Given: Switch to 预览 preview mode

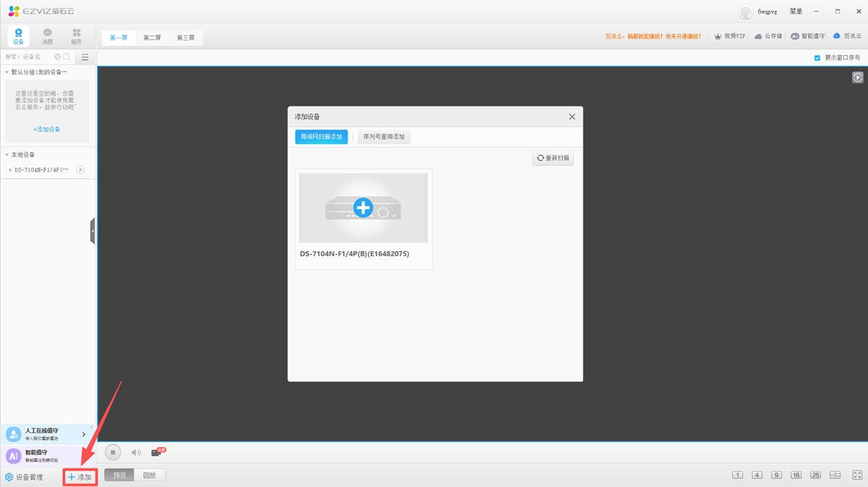Looking at the screenshot, I should pos(119,475).
